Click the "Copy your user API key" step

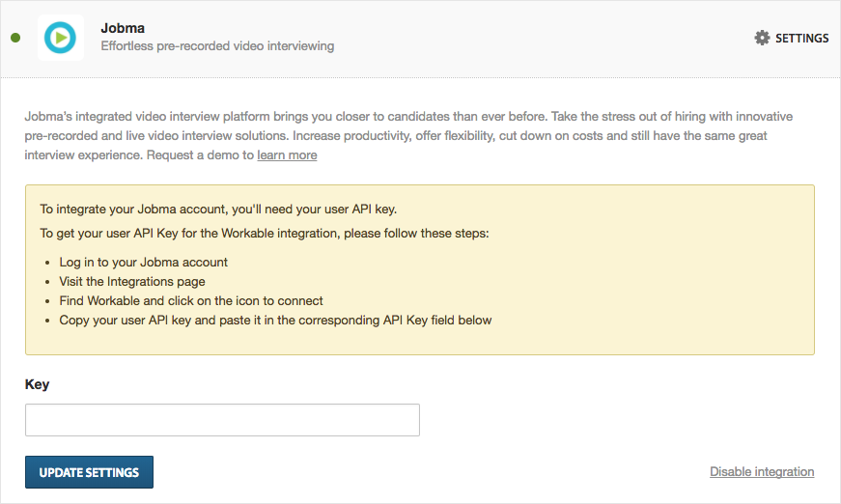[275, 321]
